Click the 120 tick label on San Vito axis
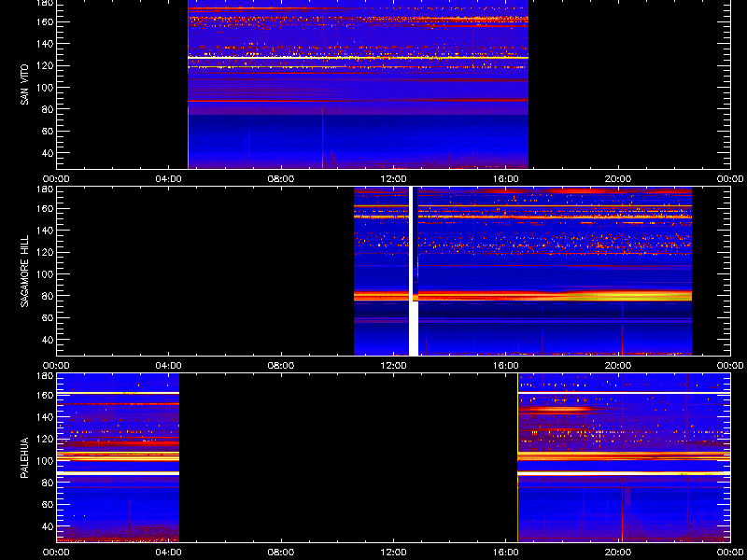Viewport: 747px width, 560px height. click(44, 65)
